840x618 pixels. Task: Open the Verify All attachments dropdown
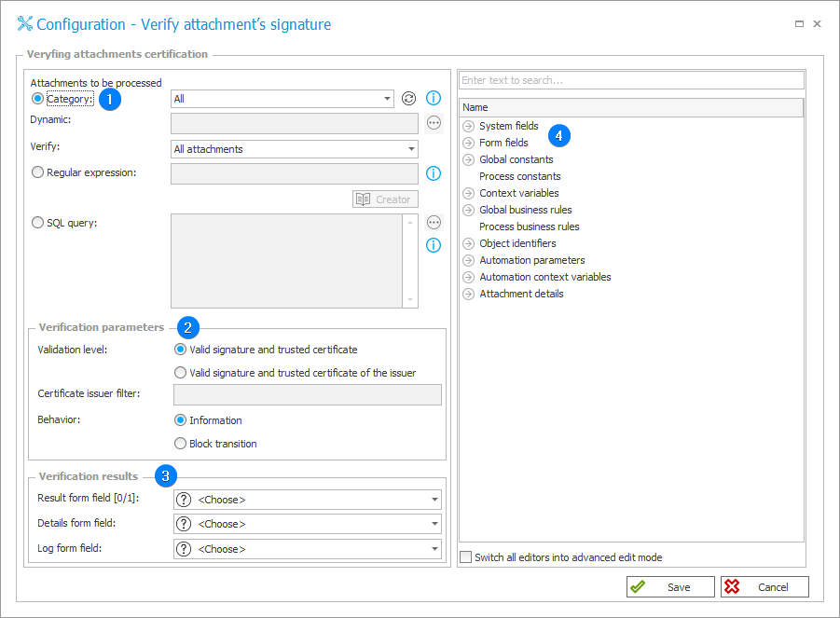294,149
